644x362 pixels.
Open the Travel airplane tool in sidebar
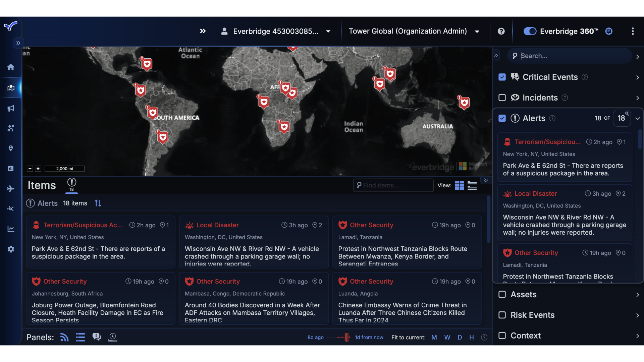(11, 188)
